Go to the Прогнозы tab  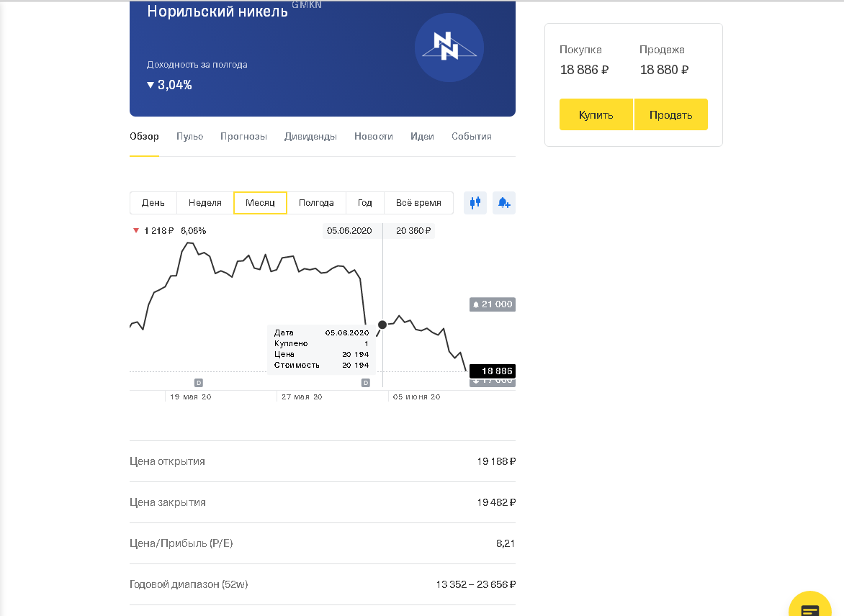[243, 137]
